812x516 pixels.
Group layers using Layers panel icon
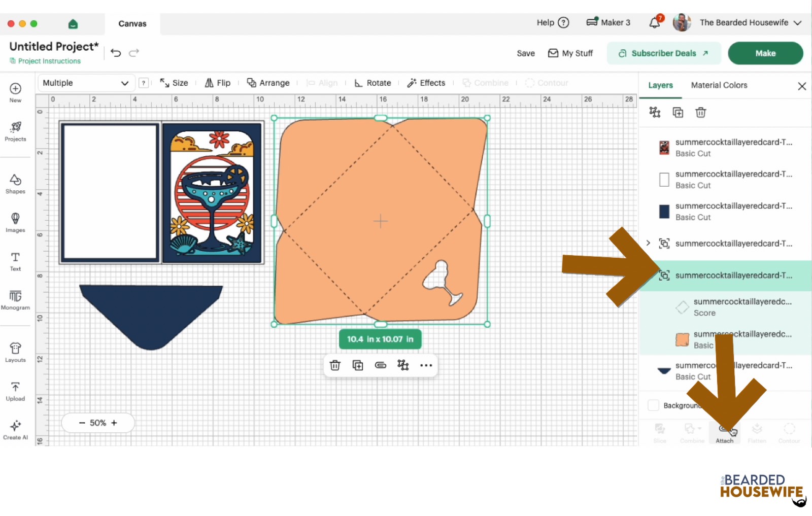(655, 112)
